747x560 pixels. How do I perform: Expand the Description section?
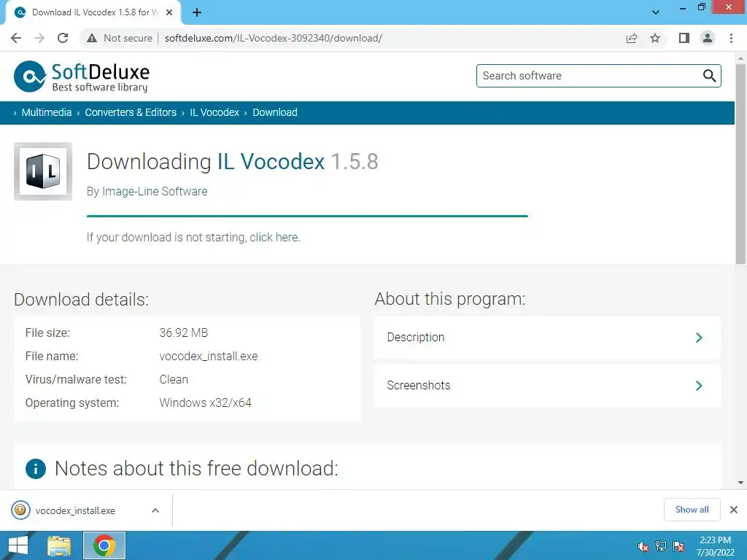(547, 338)
